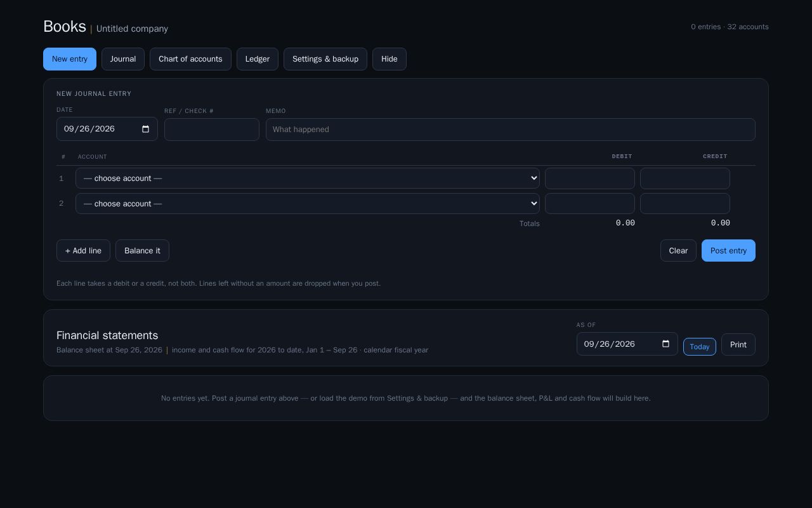Post the journal entry
812x508 pixels.
[728, 251]
